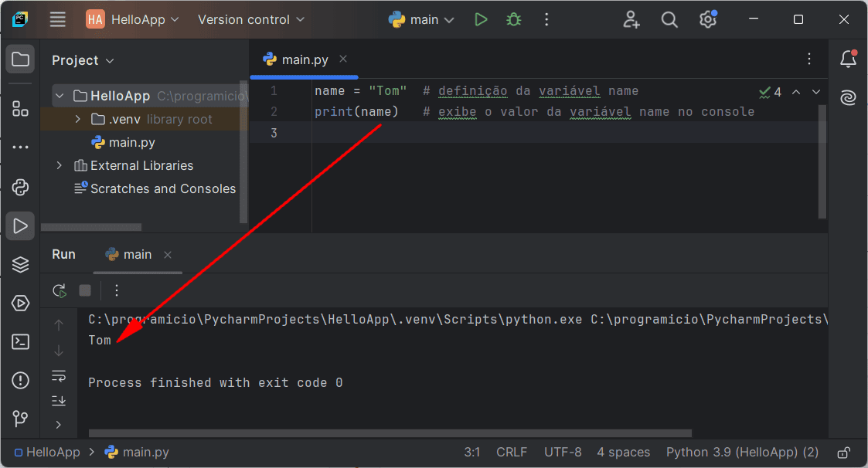The image size is (868, 468).
Task: Toggle read-only lock icon
Action: [843, 453]
